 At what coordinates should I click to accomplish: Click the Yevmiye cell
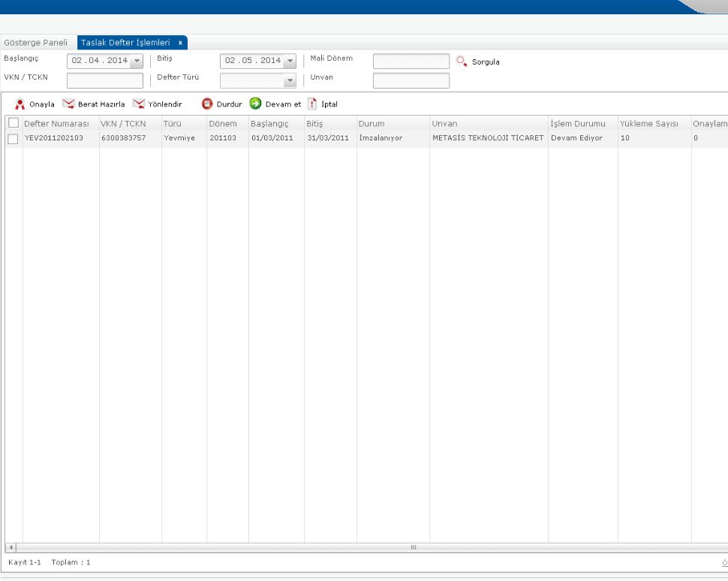pos(179,138)
